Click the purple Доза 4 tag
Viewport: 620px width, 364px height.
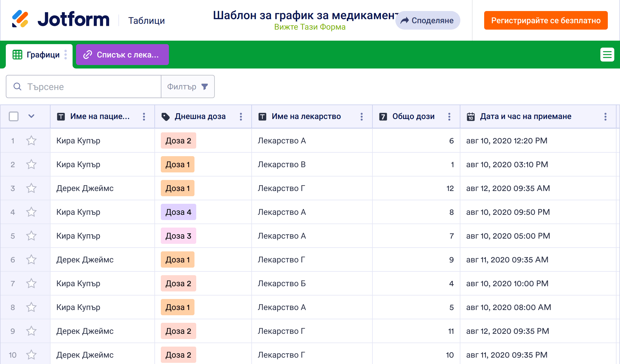coord(178,212)
